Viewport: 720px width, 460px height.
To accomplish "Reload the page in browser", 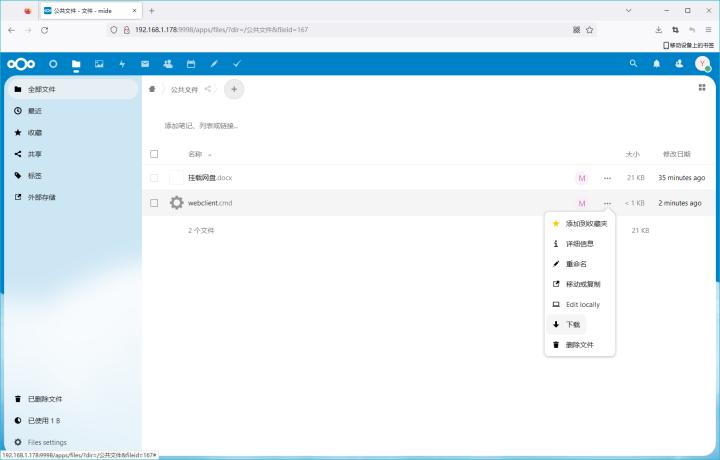I will 45,30.
